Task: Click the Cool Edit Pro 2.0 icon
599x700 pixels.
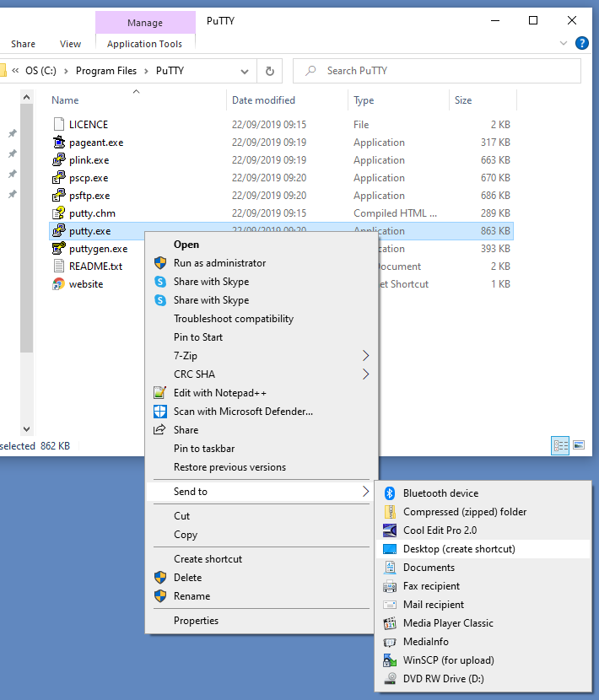Action: (390, 530)
